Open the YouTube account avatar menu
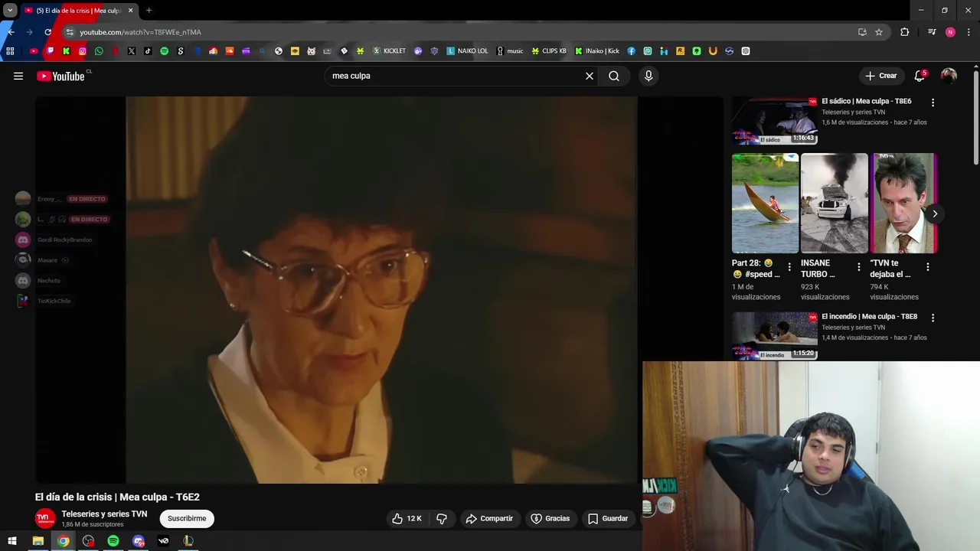This screenshot has width=980, height=551. [949, 76]
